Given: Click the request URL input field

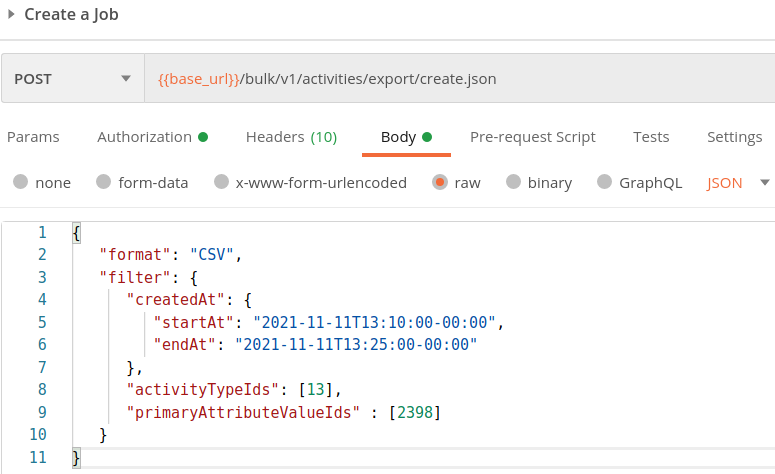Looking at the screenshot, I should pyautogui.click(x=460, y=79).
